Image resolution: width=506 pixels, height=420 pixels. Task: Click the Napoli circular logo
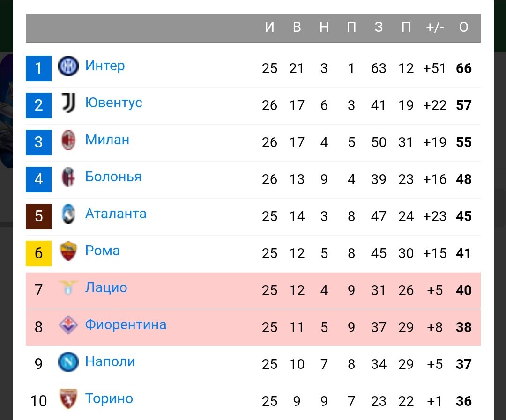click(x=67, y=362)
